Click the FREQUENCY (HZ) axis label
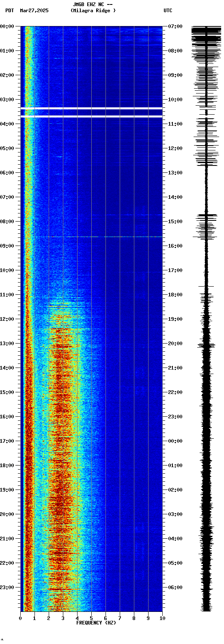Viewport: 224px width, 644px height. pos(96,623)
